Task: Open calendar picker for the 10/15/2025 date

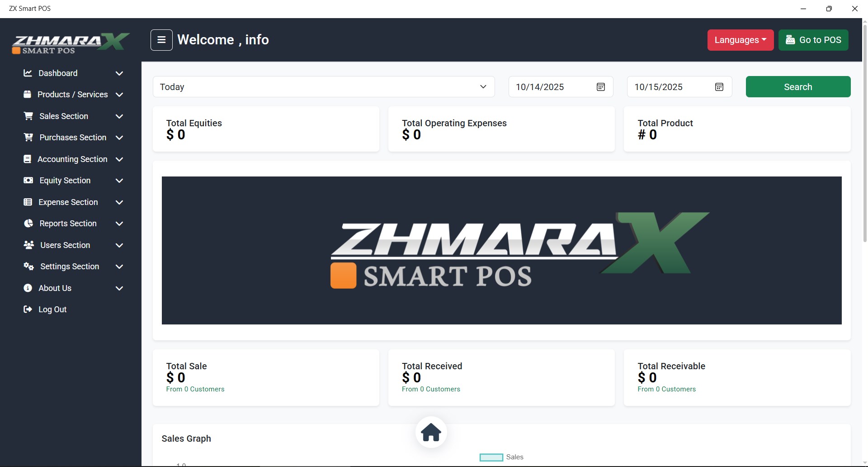Action: pos(719,87)
